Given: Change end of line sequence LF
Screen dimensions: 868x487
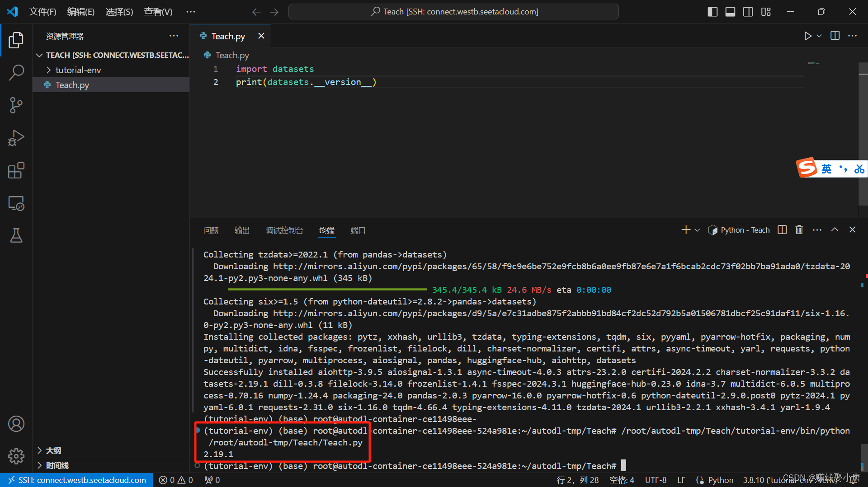Looking at the screenshot, I should [x=681, y=480].
